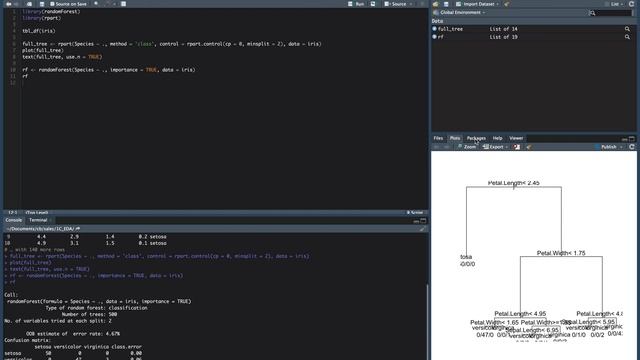
Task: Place cursor on library(randomForest) line
Action: [x=51, y=11]
